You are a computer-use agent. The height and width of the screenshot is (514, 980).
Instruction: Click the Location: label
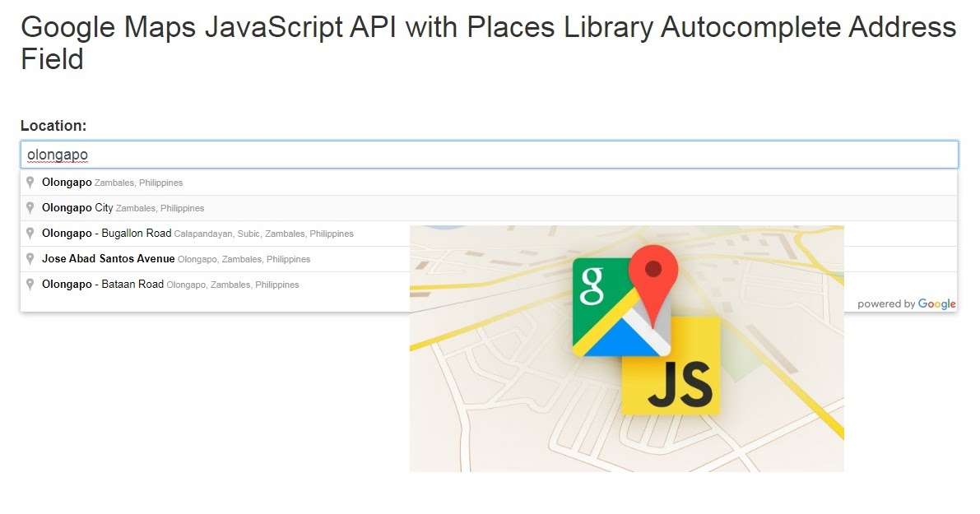coord(53,126)
